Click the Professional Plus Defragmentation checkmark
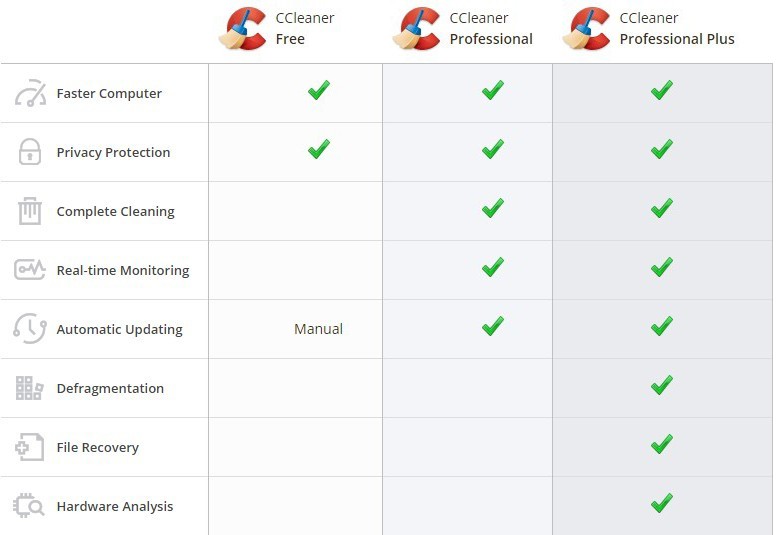This screenshot has height=535, width=776. (662, 385)
